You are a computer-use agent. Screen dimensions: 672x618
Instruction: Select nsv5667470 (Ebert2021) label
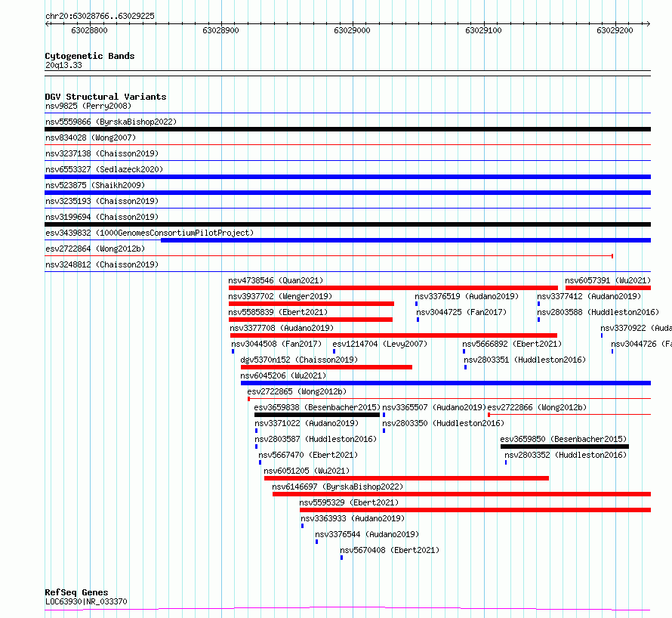308,455
